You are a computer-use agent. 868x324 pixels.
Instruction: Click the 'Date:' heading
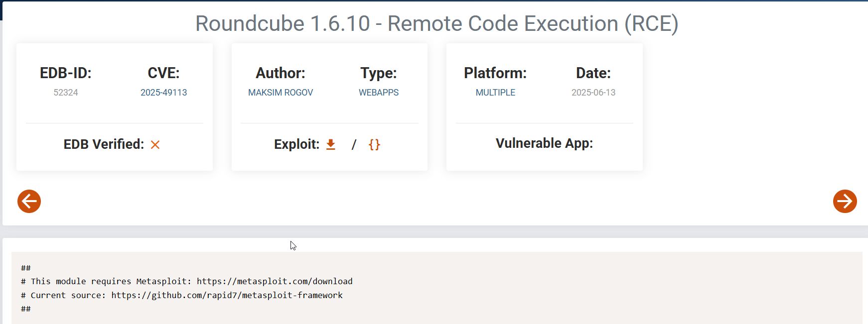(593, 73)
